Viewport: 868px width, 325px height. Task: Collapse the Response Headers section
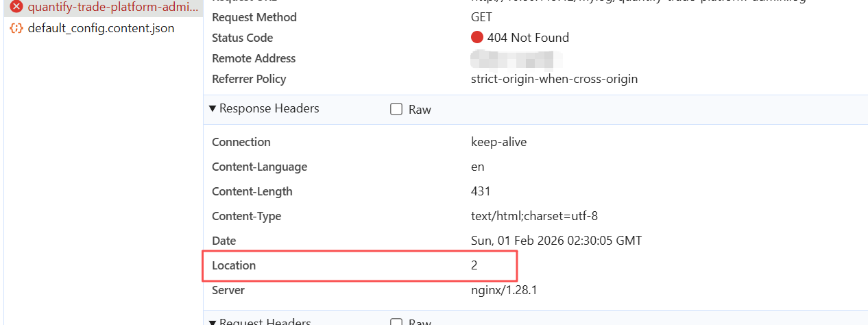(213, 108)
